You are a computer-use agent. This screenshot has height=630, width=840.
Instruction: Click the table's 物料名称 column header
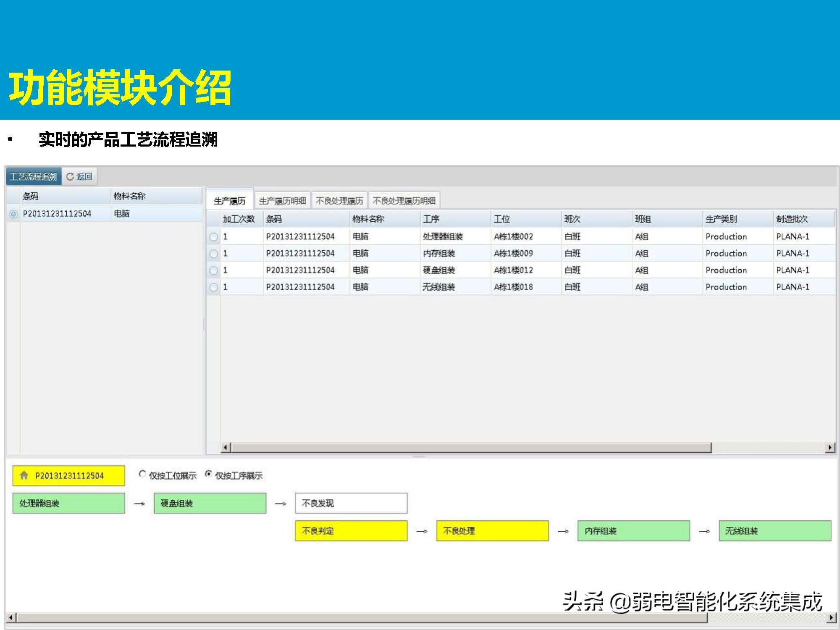tap(385, 219)
